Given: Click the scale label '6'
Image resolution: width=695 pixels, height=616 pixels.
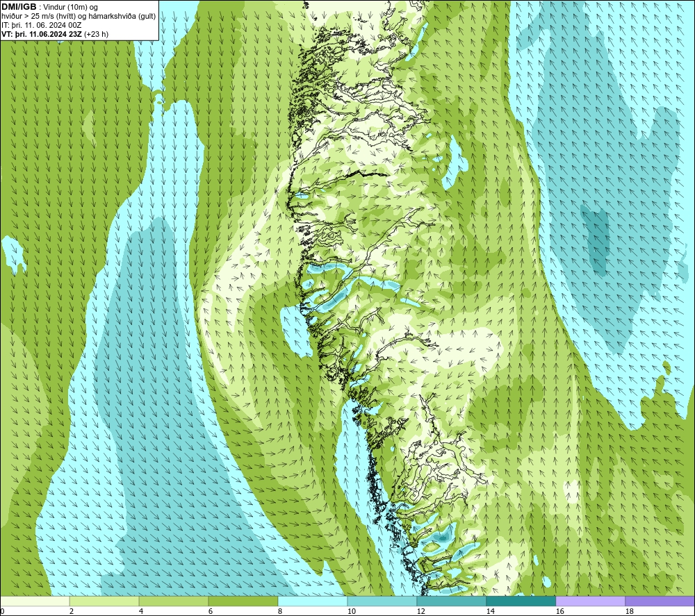Looking at the screenshot, I should pyautogui.click(x=211, y=612).
